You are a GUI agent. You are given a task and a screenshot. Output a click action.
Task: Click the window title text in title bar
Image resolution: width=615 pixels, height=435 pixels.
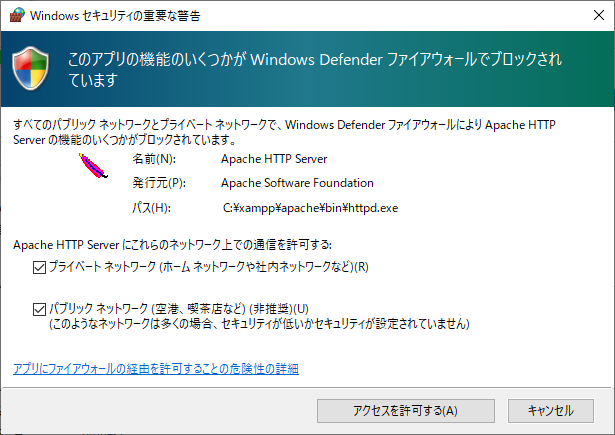[129, 16]
